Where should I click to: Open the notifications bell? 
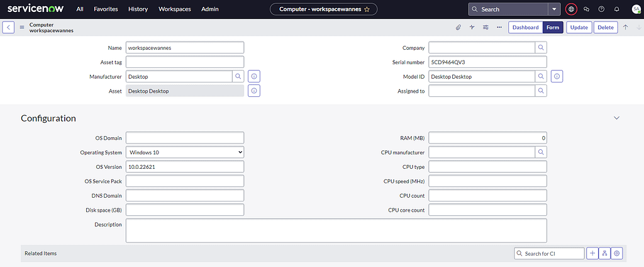point(616,9)
